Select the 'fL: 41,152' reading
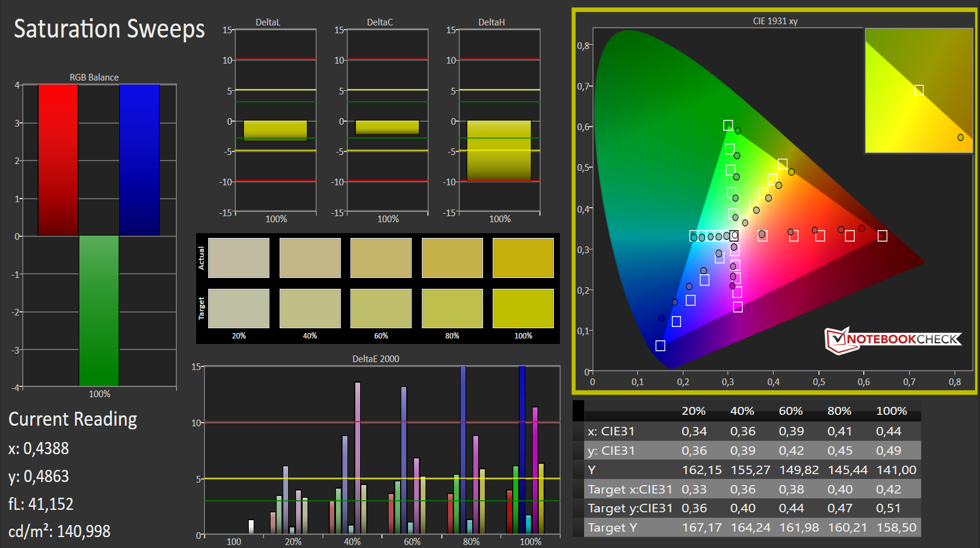The height and width of the screenshot is (548, 980). pos(41,504)
